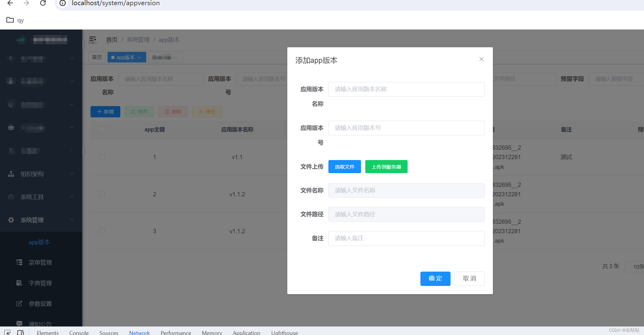Open the DevTools Network tab

click(x=140, y=333)
